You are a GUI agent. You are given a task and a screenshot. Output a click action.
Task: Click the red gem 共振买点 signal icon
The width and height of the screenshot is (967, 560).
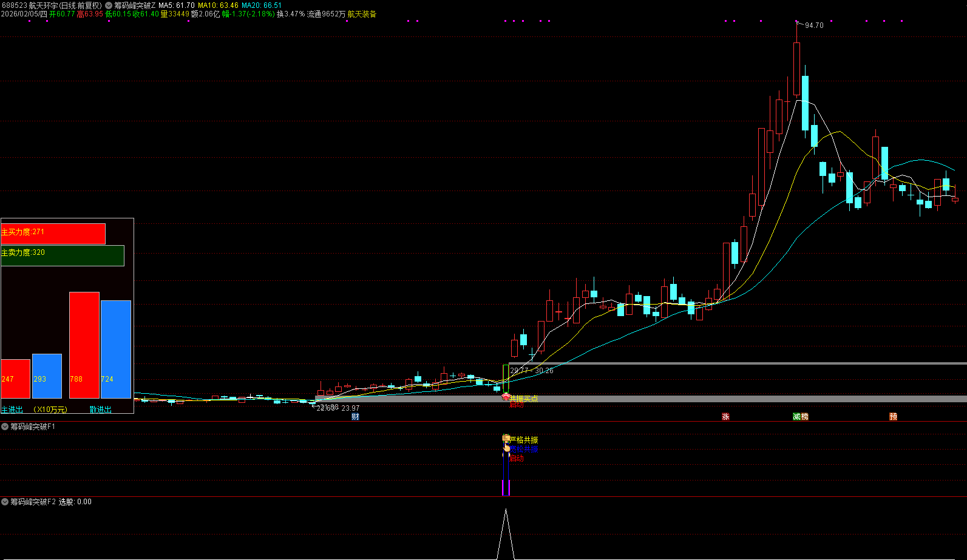click(x=506, y=397)
